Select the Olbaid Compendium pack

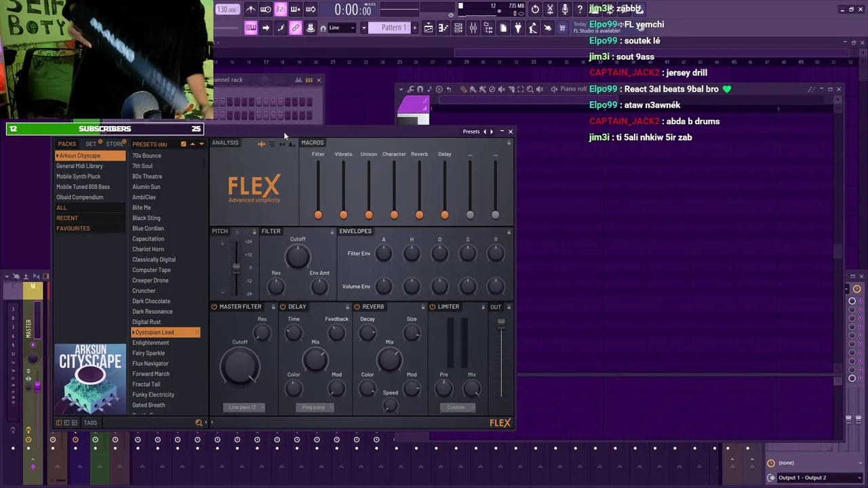pyautogui.click(x=80, y=197)
